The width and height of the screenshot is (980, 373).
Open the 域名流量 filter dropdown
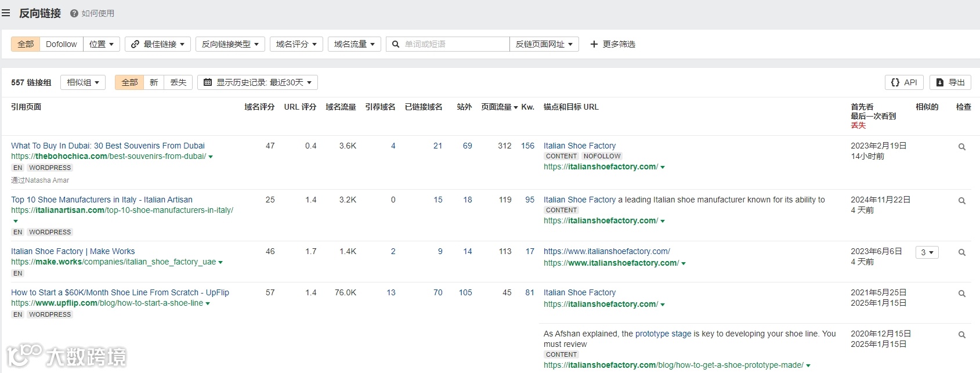(355, 44)
